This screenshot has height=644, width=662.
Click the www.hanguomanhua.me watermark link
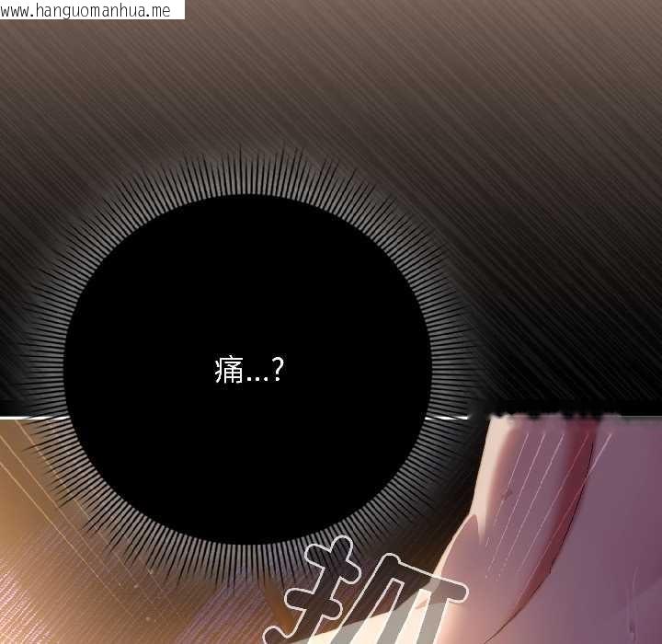click(x=86, y=10)
